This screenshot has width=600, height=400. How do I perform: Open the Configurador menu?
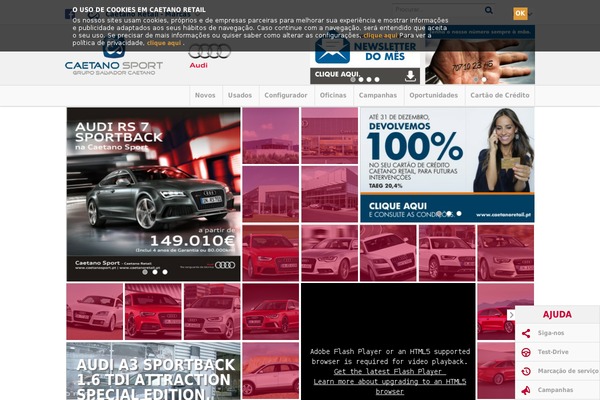pyautogui.click(x=286, y=95)
